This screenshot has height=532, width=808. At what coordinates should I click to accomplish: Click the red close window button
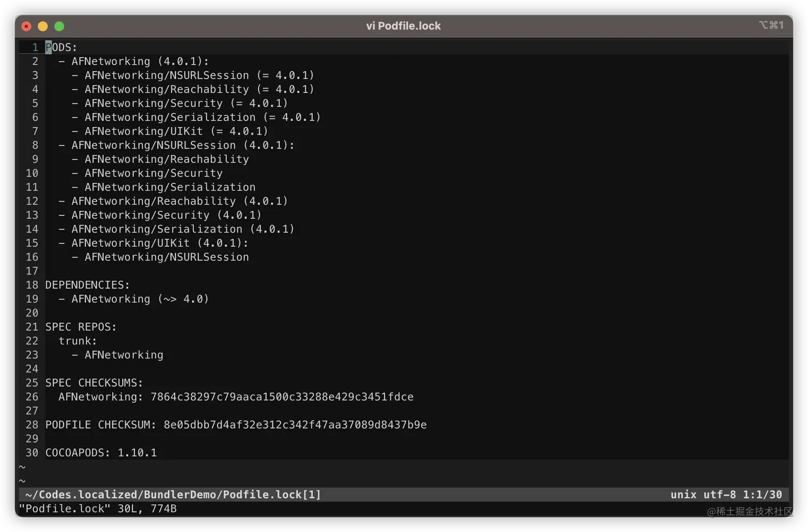click(x=26, y=26)
